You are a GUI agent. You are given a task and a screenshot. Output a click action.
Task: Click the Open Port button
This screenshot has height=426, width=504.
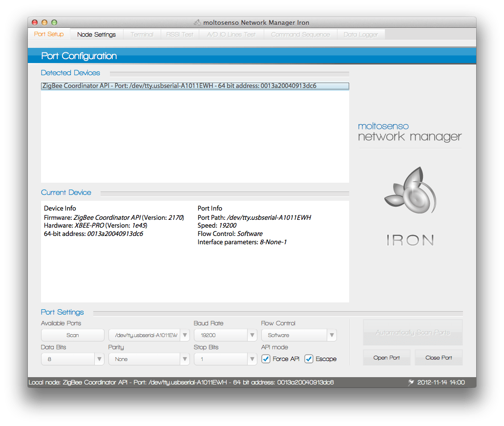[387, 358]
